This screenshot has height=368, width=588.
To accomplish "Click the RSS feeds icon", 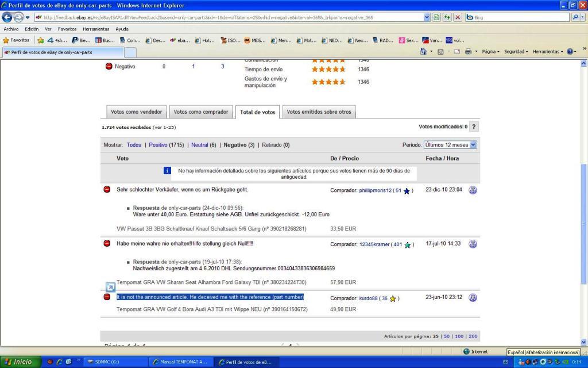I will (x=440, y=51).
